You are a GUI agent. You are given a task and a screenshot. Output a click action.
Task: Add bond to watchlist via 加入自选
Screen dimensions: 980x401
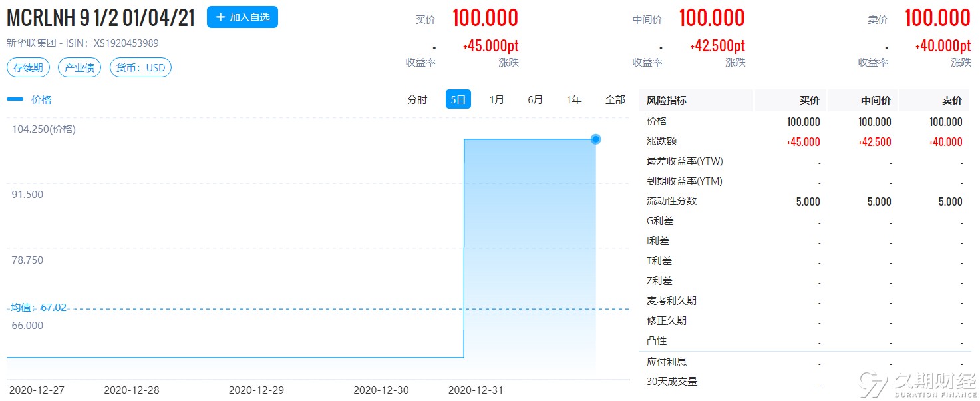point(242,17)
